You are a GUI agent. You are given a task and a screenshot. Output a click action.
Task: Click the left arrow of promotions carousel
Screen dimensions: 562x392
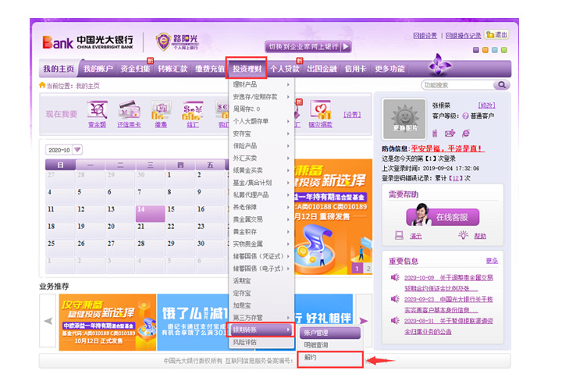click(48, 321)
